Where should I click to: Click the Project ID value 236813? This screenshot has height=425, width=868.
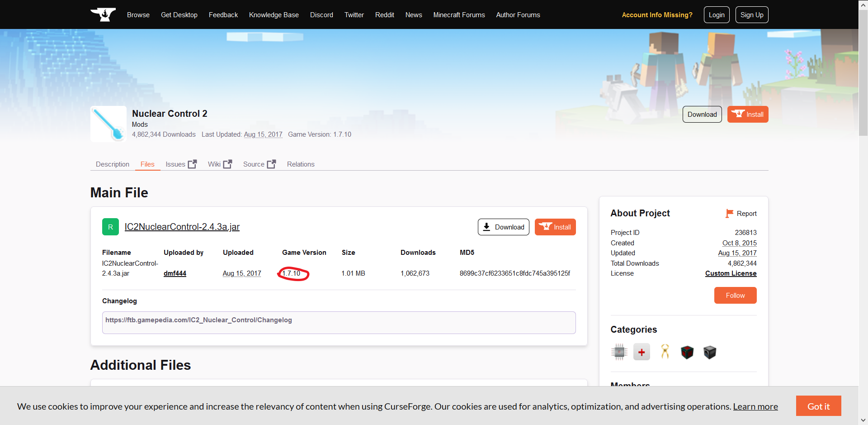746,233
